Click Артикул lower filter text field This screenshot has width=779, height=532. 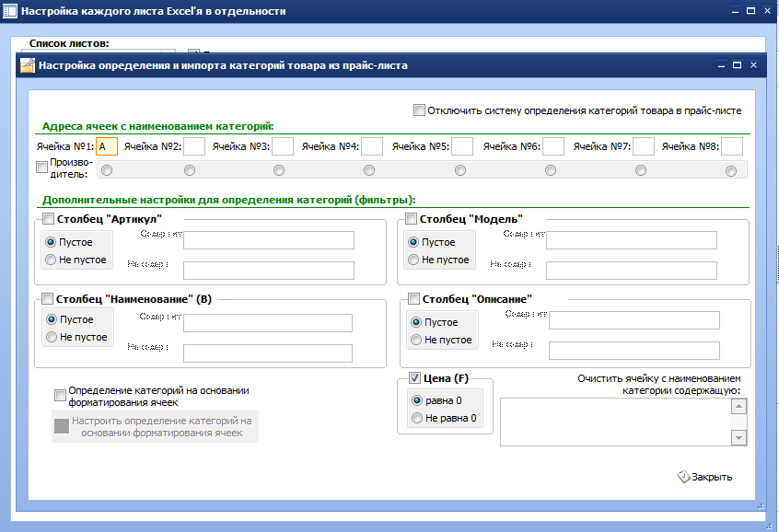point(269,271)
